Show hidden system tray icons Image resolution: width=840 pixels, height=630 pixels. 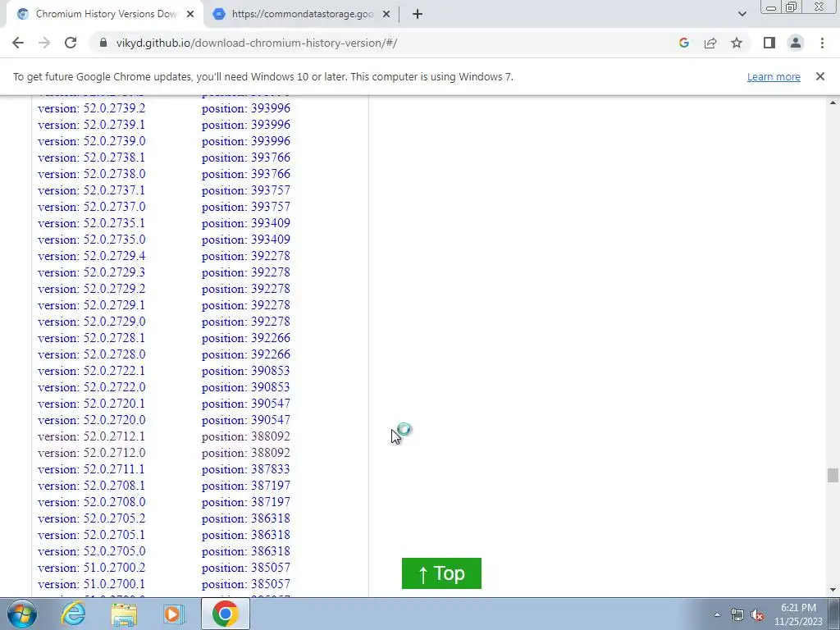pyautogui.click(x=717, y=614)
